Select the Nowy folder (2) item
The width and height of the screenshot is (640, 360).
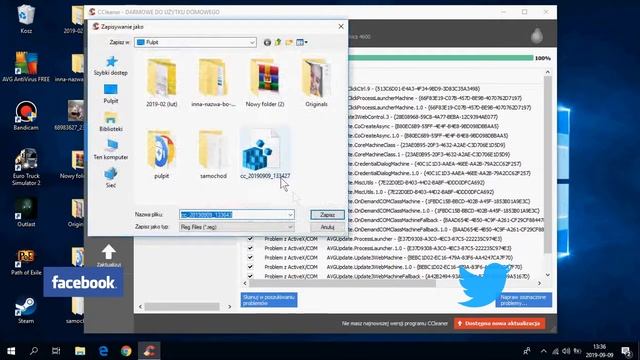(265, 83)
